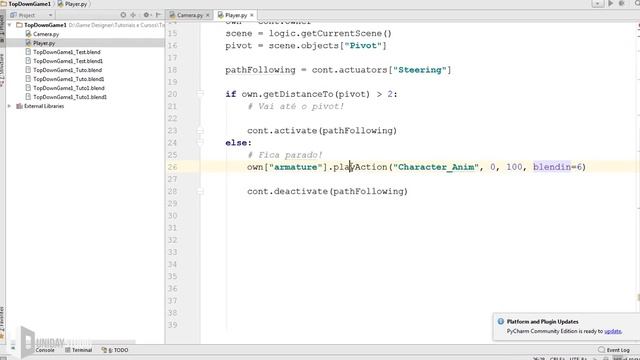Click the scroll from source icon
Viewport: 640px width, 360px height.
pos(123,15)
